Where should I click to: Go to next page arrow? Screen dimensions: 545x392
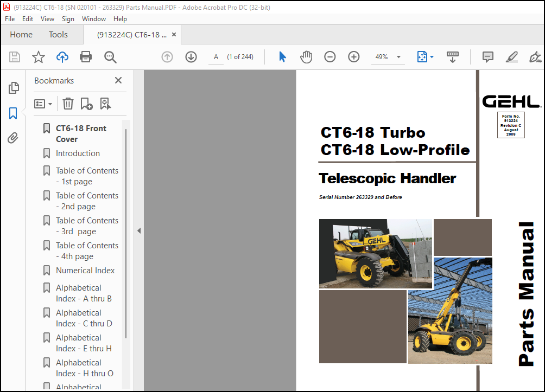191,56
